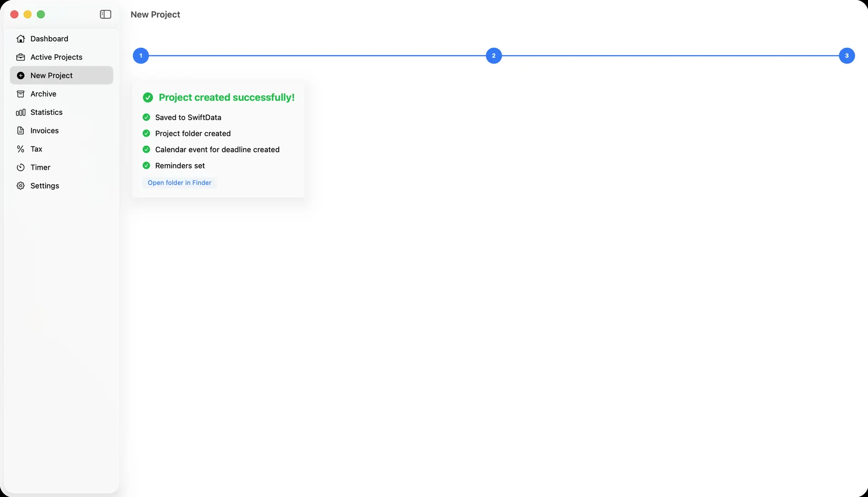Click the Project folder created text
Viewport: 868px width, 497px height.
click(x=193, y=134)
